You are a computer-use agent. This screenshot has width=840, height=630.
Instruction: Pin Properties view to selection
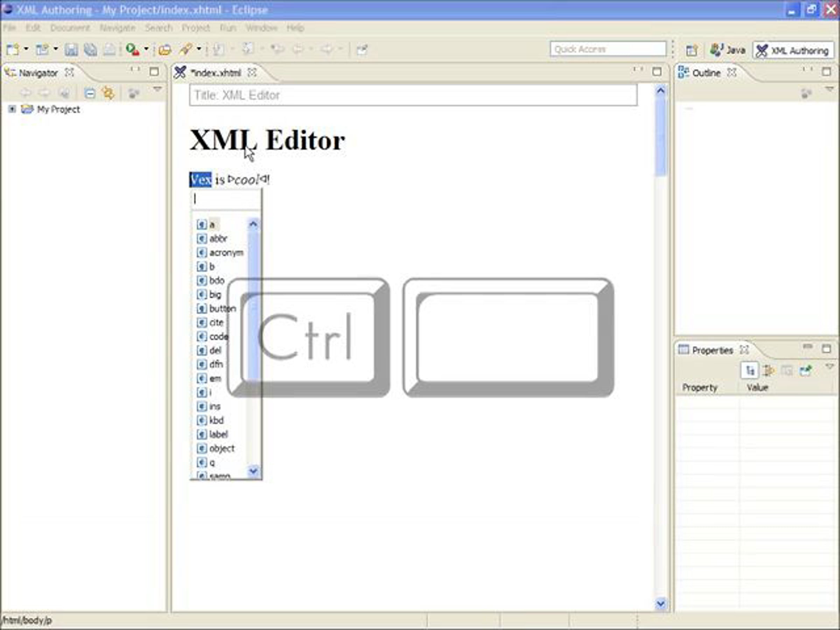[x=805, y=370]
